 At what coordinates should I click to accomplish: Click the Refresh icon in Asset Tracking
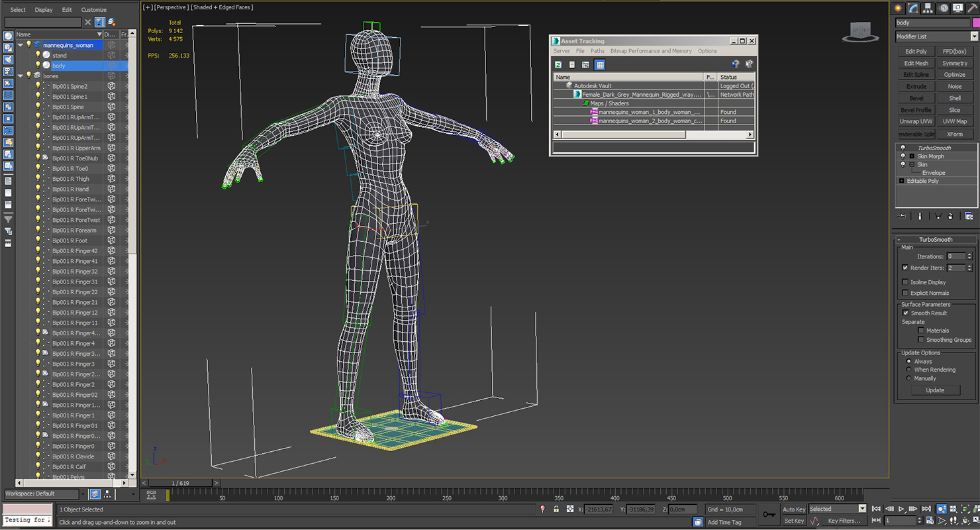[x=559, y=64]
